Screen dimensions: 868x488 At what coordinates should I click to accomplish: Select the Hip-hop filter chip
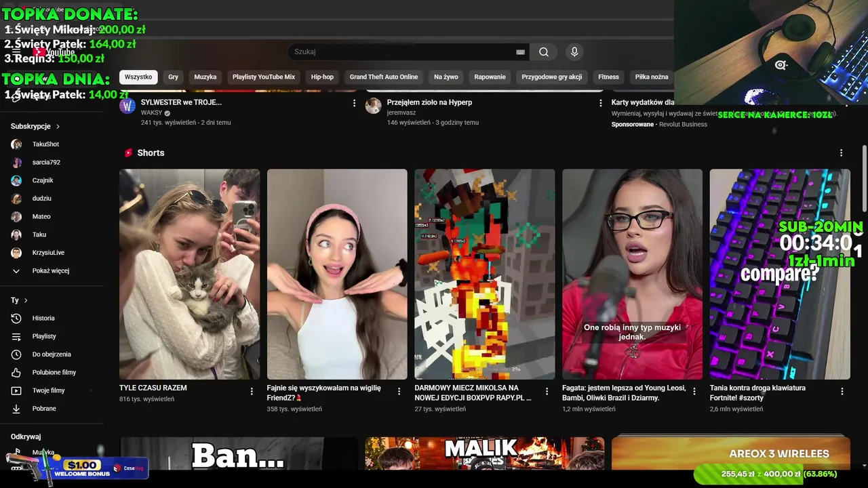322,77
